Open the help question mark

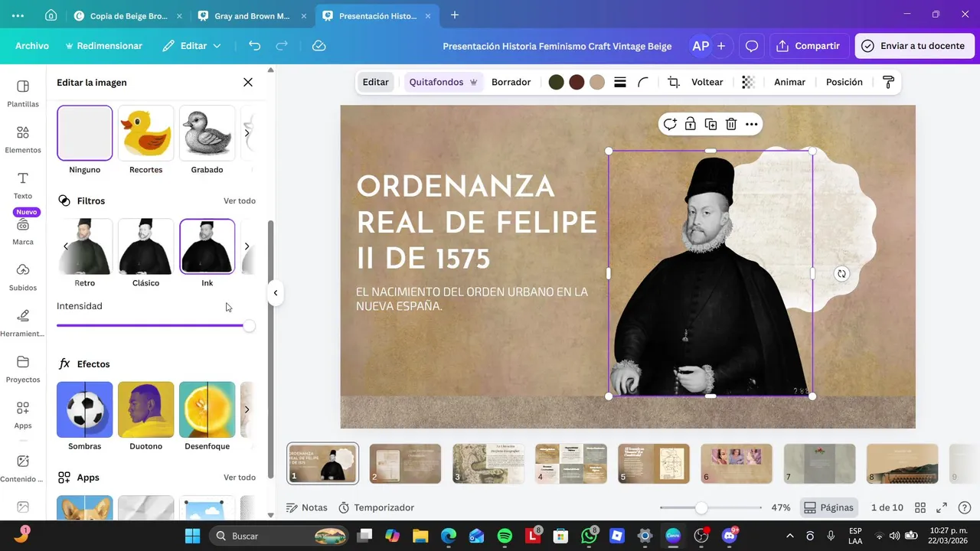click(965, 507)
